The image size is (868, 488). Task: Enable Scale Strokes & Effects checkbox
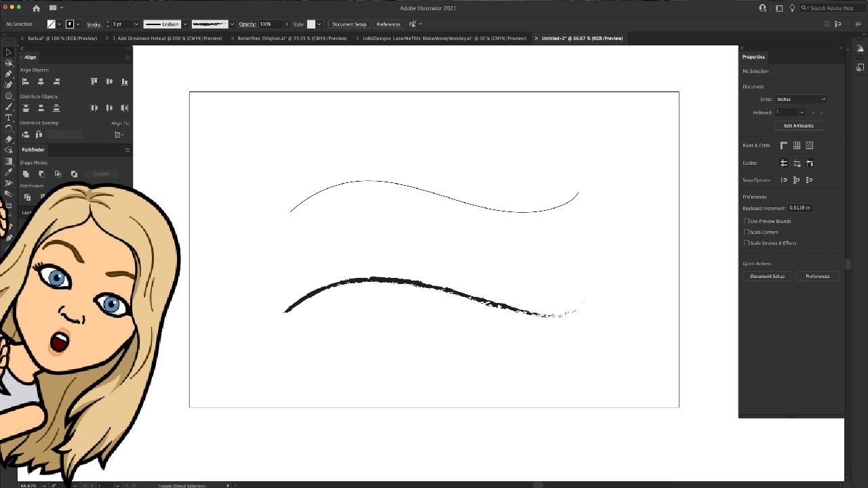point(747,243)
